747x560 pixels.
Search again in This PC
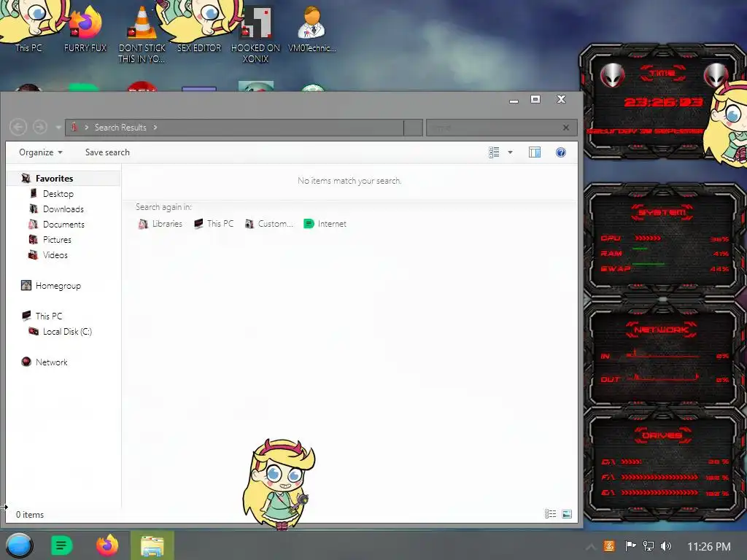tap(214, 224)
